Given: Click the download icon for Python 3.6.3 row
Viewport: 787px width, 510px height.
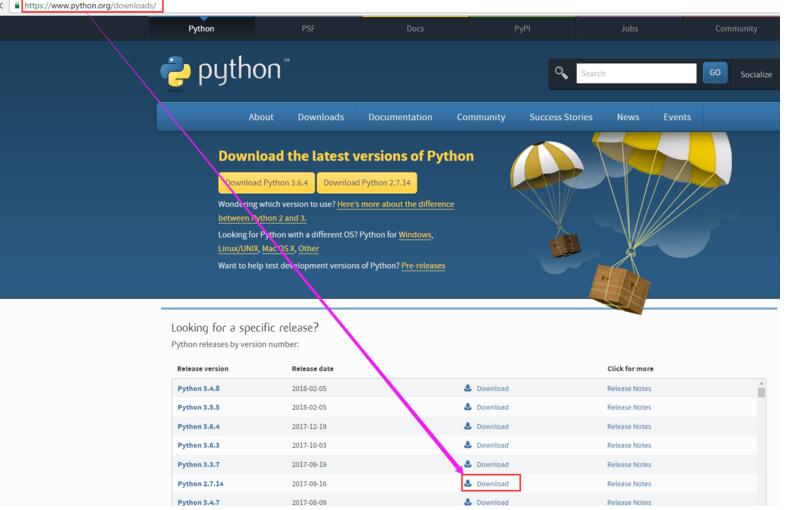Looking at the screenshot, I should (x=468, y=445).
